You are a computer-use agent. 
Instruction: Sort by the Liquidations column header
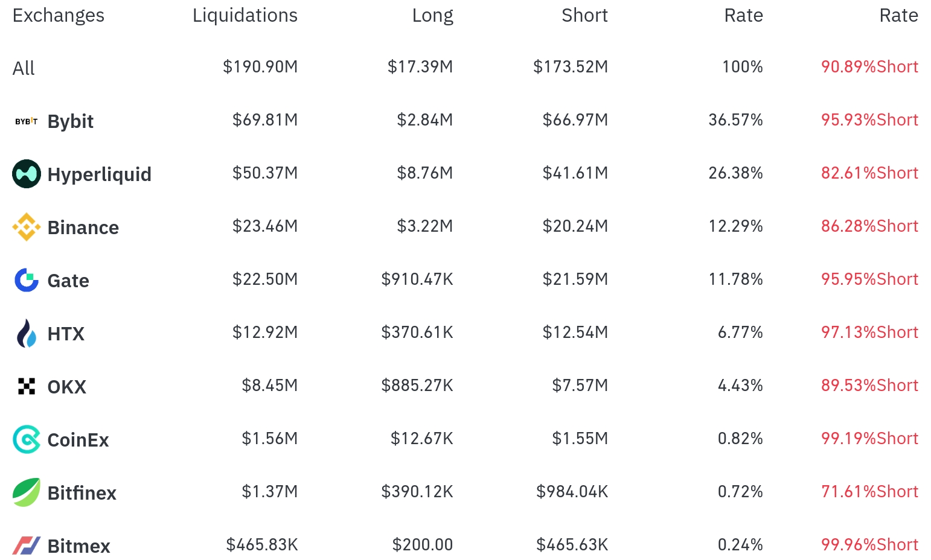pos(245,16)
